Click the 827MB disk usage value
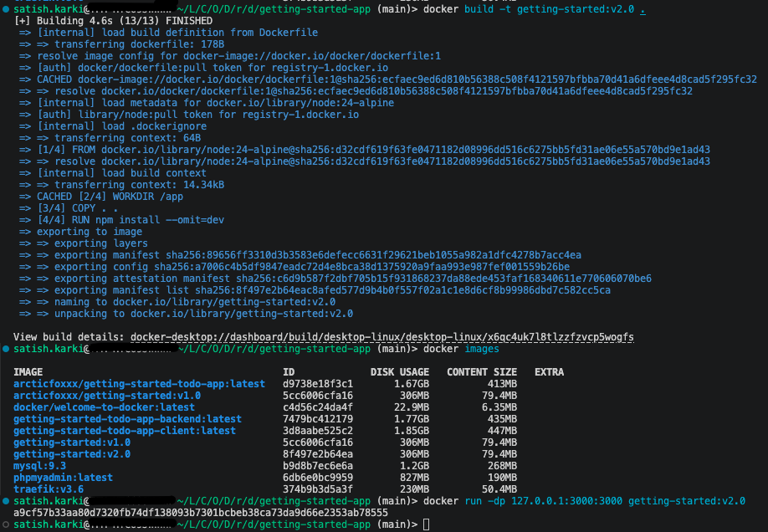 pos(414,478)
